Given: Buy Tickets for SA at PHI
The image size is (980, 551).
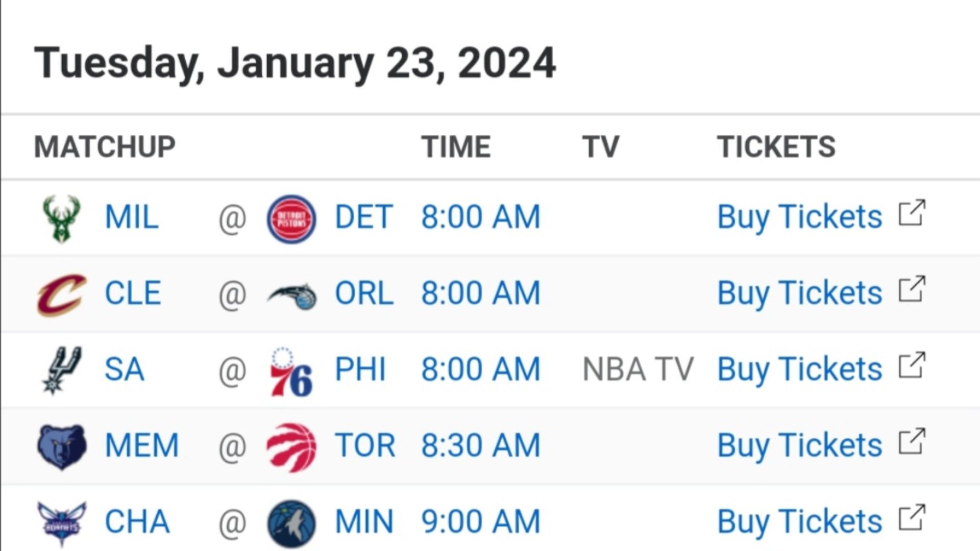Looking at the screenshot, I should point(799,370).
